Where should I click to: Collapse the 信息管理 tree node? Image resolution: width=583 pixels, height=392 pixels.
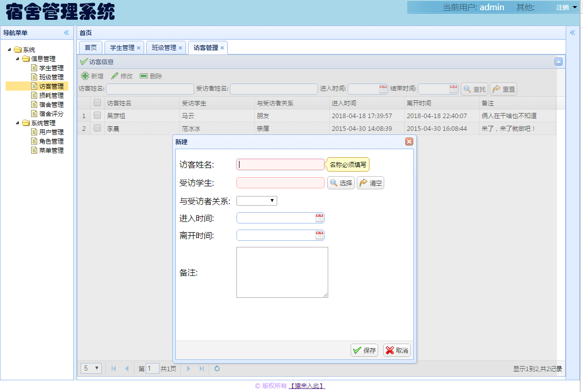17,59
